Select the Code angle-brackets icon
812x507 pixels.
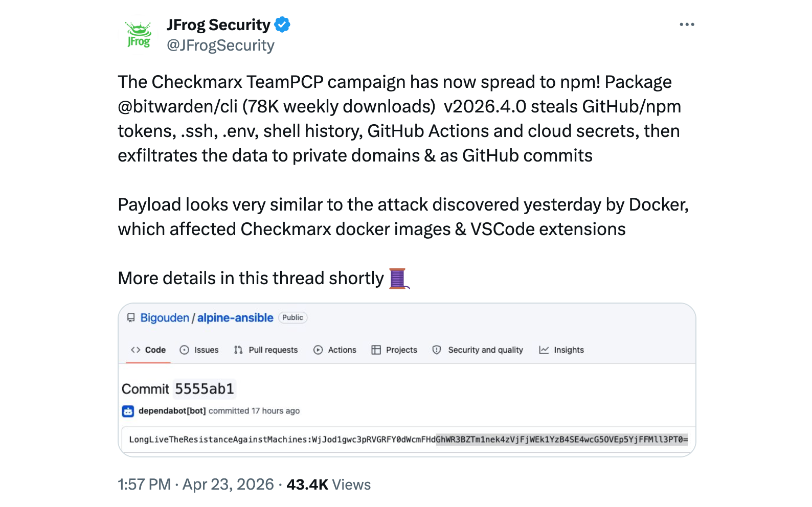pos(136,350)
